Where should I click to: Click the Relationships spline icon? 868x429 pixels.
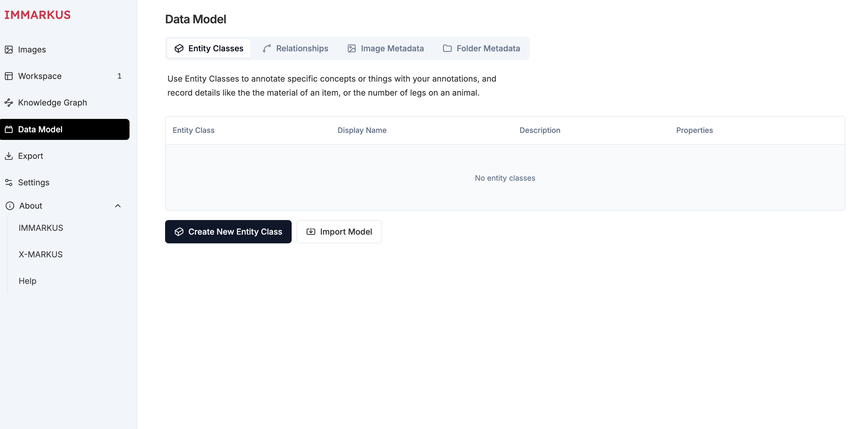point(267,48)
